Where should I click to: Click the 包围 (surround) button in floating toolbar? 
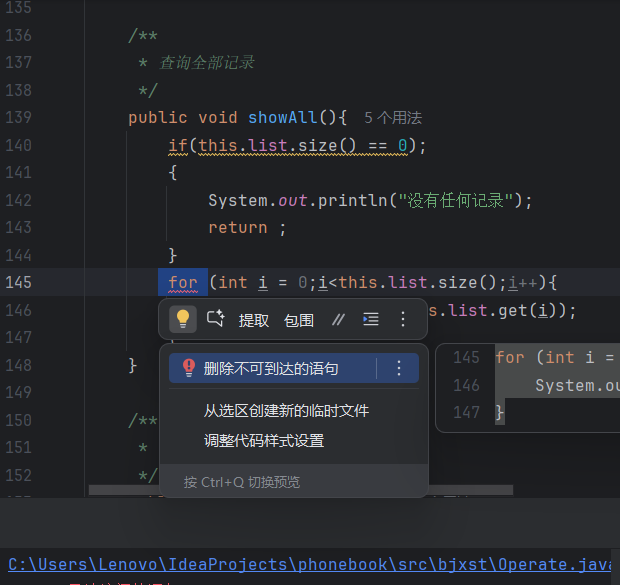pos(299,320)
